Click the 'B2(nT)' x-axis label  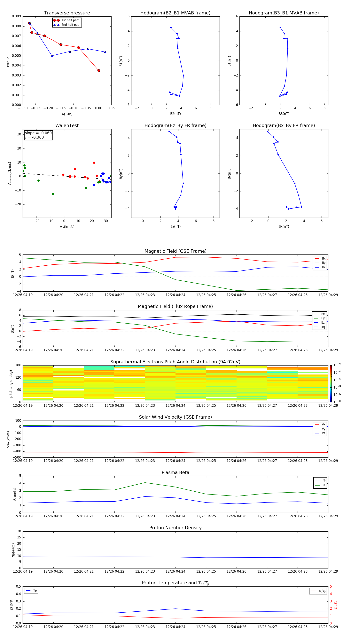(x=175, y=114)
